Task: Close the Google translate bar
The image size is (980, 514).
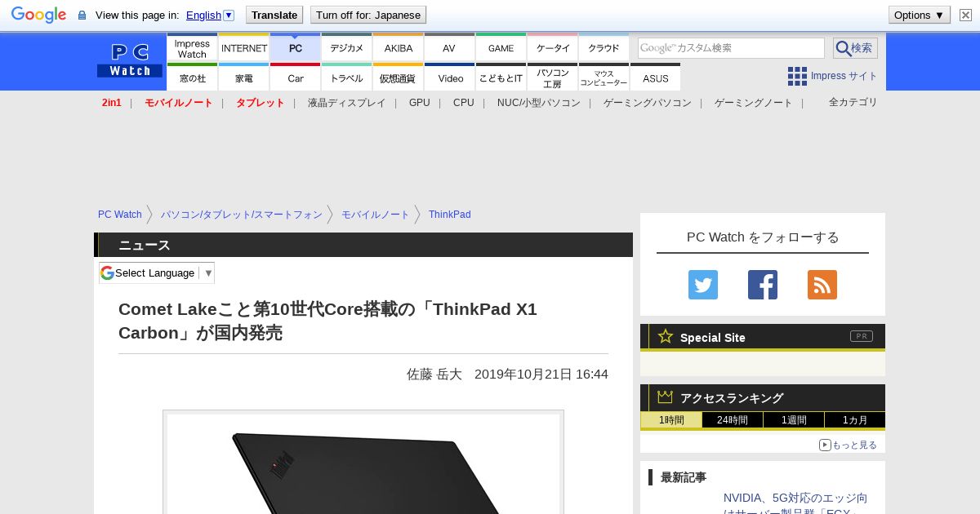Action: tap(965, 15)
